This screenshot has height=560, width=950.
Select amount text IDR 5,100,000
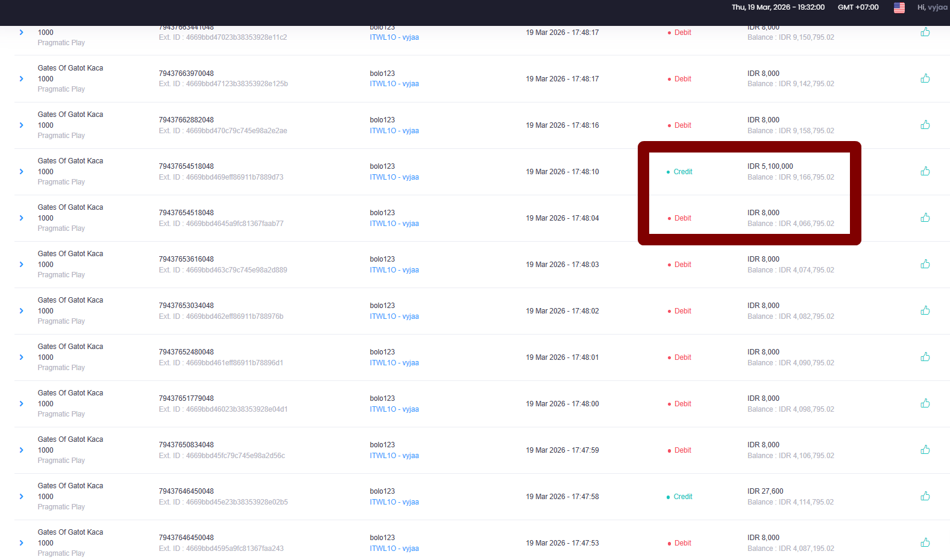(x=770, y=166)
